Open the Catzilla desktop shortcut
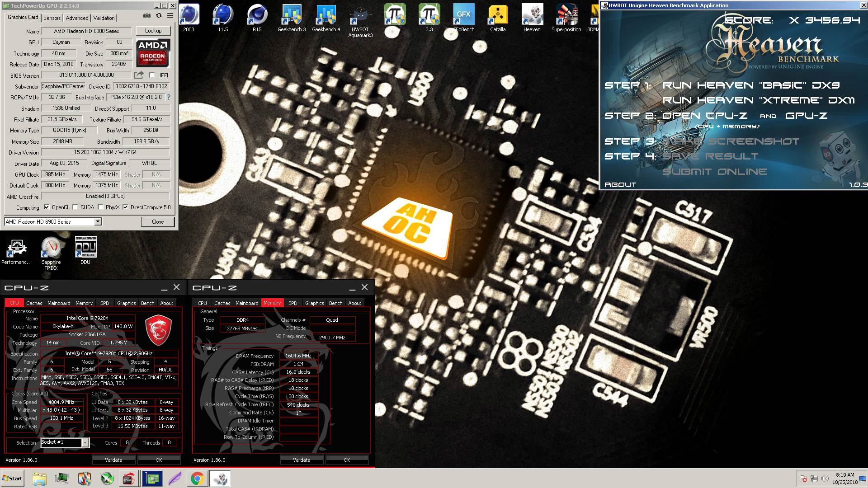This screenshot has height=488, width=868. tap(498, 18)
